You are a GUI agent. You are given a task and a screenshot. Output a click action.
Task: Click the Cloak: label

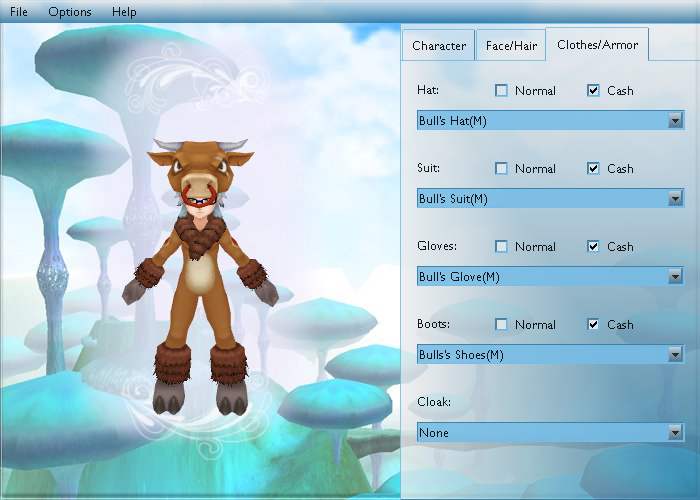click(434, 401)
